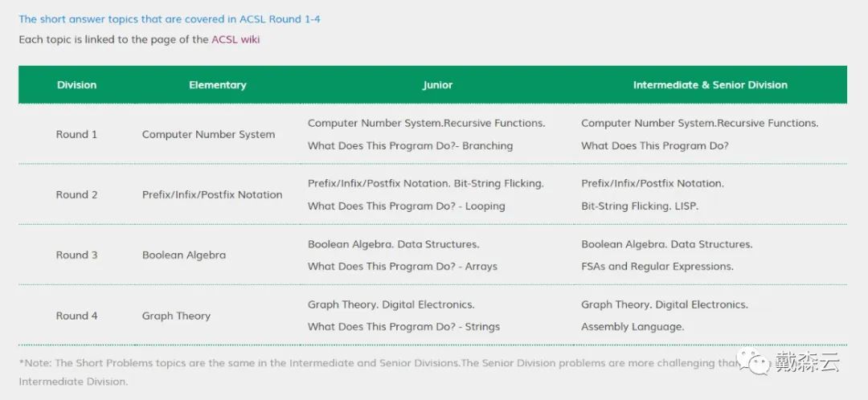The image size is (868, 400).
Task: Click the "Intermediate & Senior Division" header
Action: (710, 85)
